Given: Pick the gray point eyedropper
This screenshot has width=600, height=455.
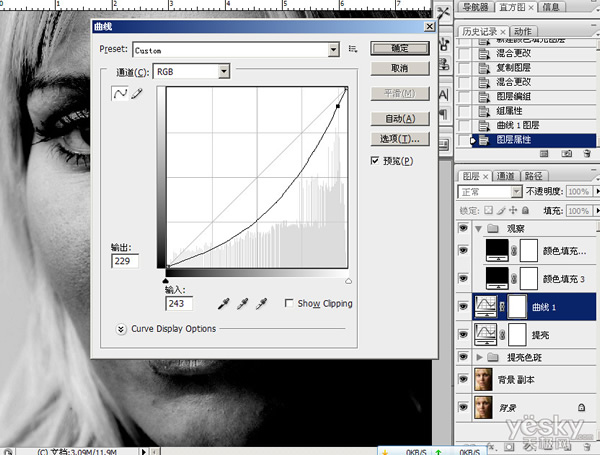Looking at the screenshot, I should click(242, 304).
